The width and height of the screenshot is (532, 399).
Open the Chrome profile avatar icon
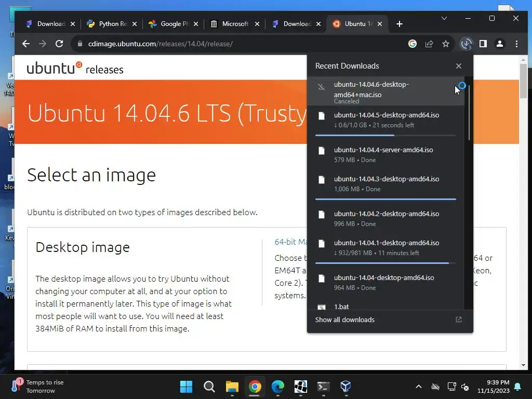pos(500,44)
